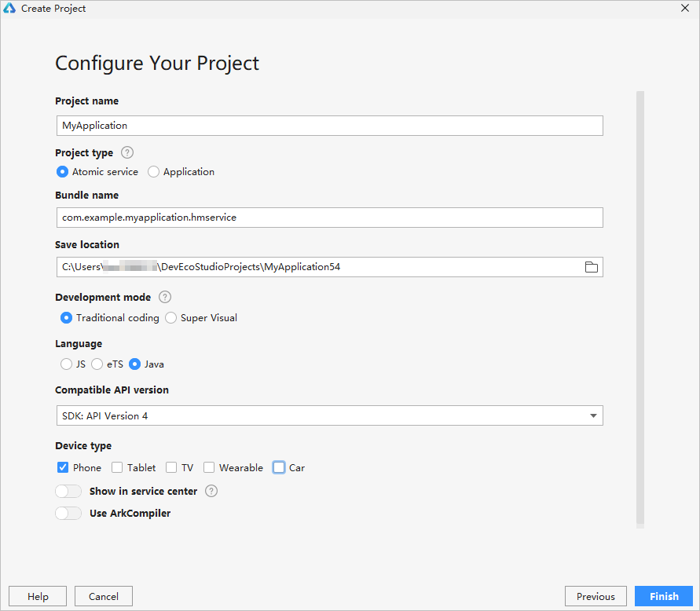
Task: Select eTS as the language
Action: 97,364
